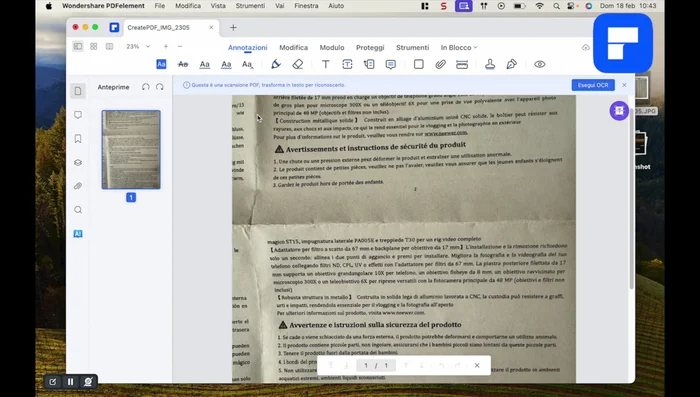This screenshot has height=397, width=700.
Task: Select the strikethrough text tool
Action: [x=183, y=64]
